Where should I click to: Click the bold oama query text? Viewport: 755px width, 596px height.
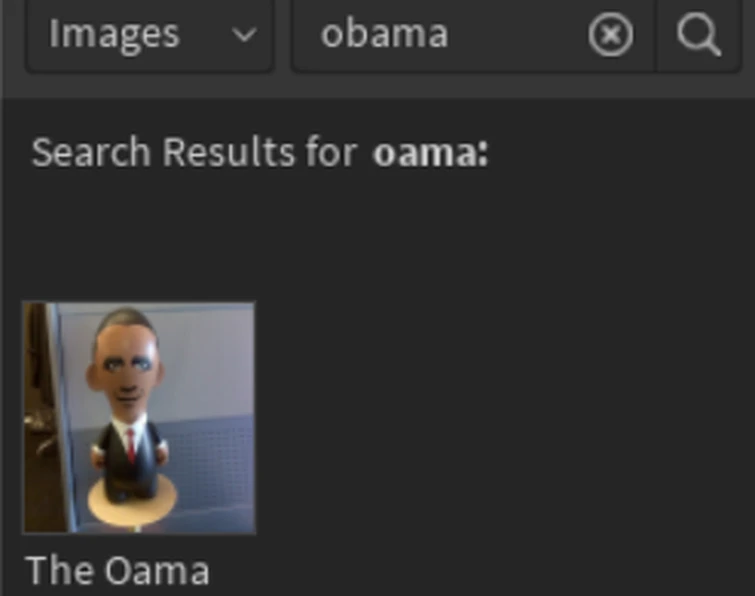click(x=431, y=154)
